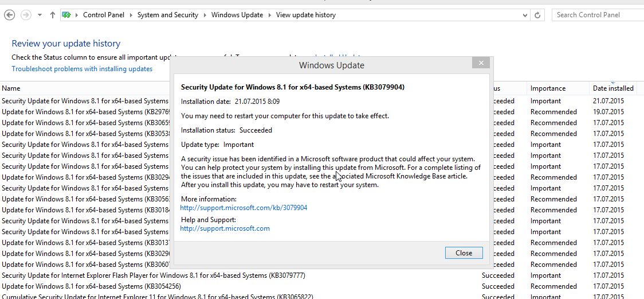Click the 19.07.2015 date cell
The image size is (644, 299).
608,111
